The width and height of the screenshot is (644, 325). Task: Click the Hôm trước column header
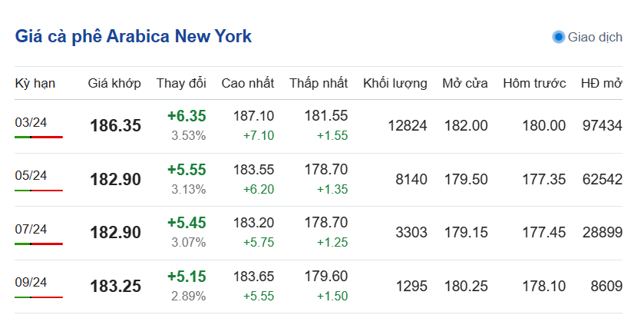point(534,83)
